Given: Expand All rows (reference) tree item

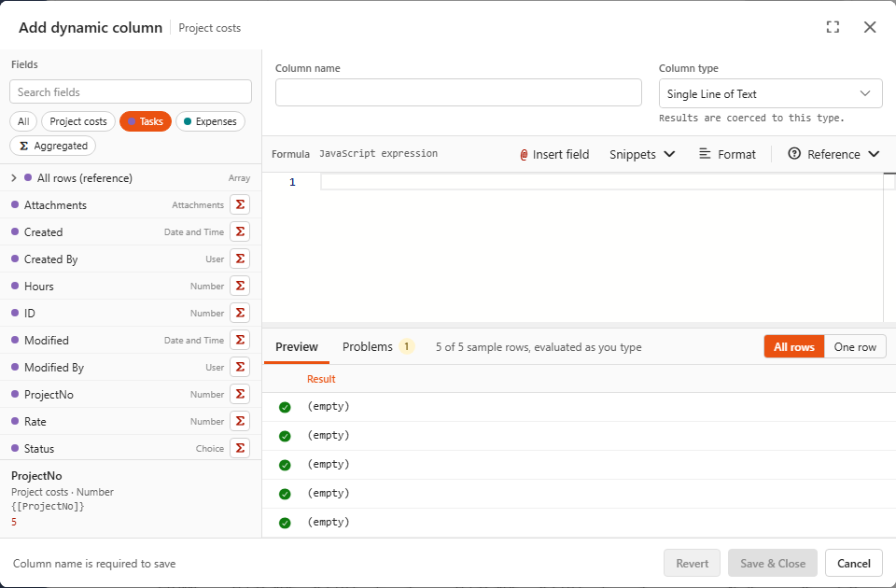Looking at the screenshot, I should click(x=14, y=177).
